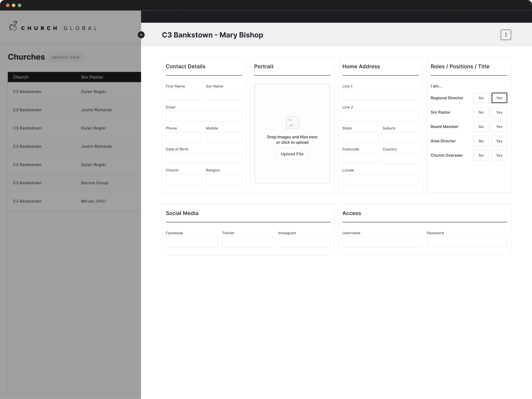Set Snr Pastor to No
Viewport: 532px width, 399px height.
481,112
